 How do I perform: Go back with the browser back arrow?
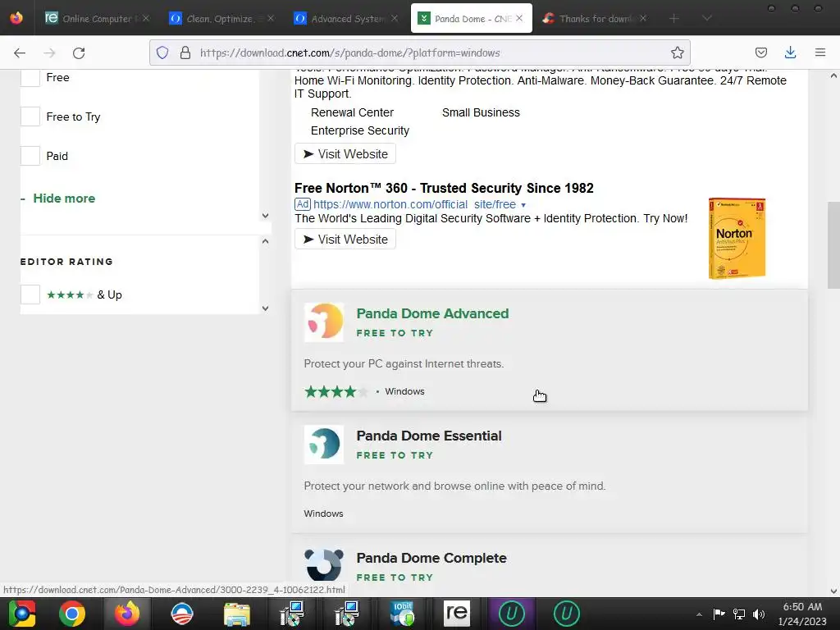[20, 52]
